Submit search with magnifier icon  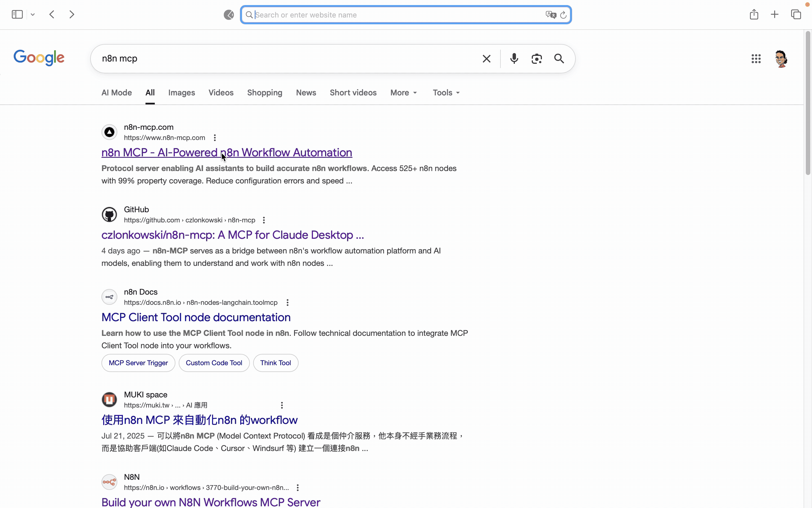[559, 59]
